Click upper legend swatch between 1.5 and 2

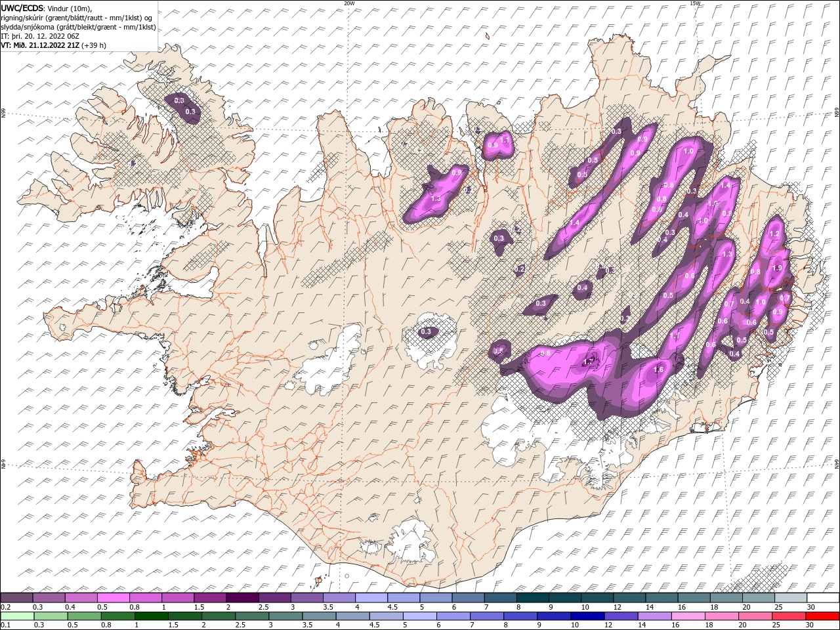210,597
